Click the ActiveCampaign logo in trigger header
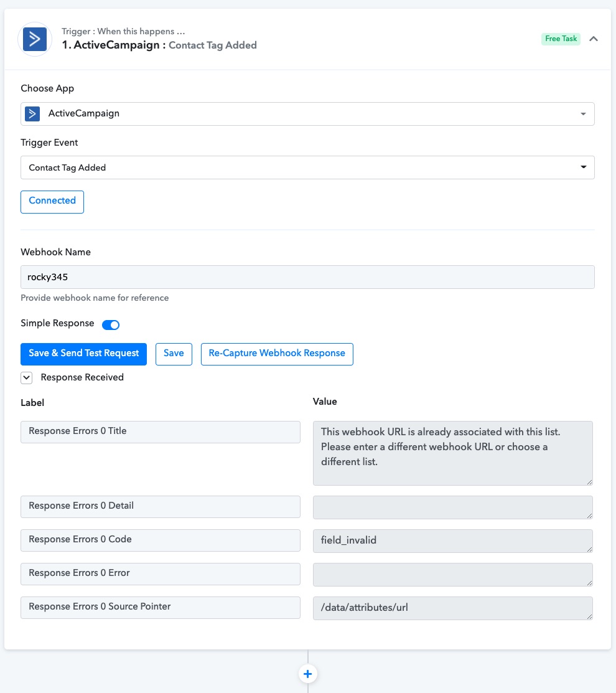The width and height of the screenshot is (616, 693). pyautogui.click(x=35, y=39)
